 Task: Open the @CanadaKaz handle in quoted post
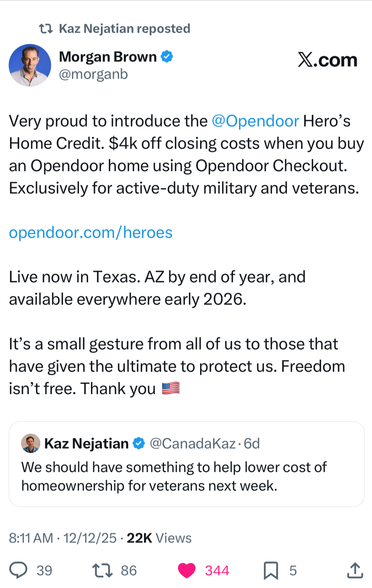192,444
